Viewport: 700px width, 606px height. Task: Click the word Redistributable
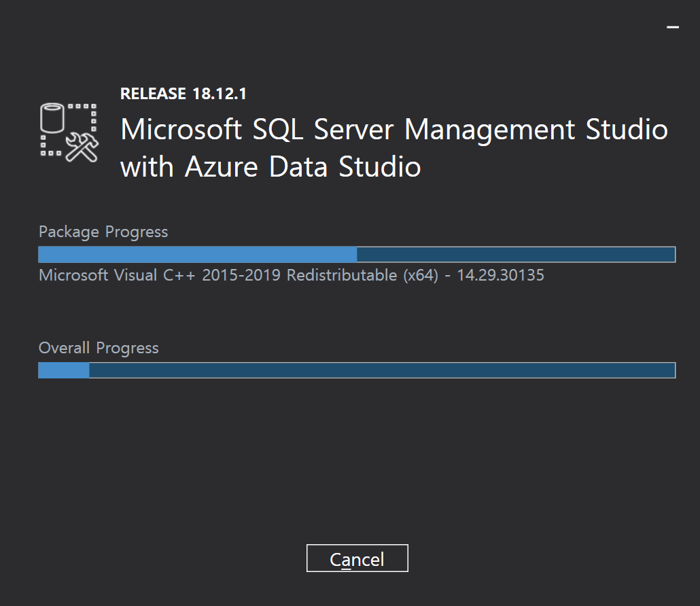pyautogui.click(x=342, y=275)
